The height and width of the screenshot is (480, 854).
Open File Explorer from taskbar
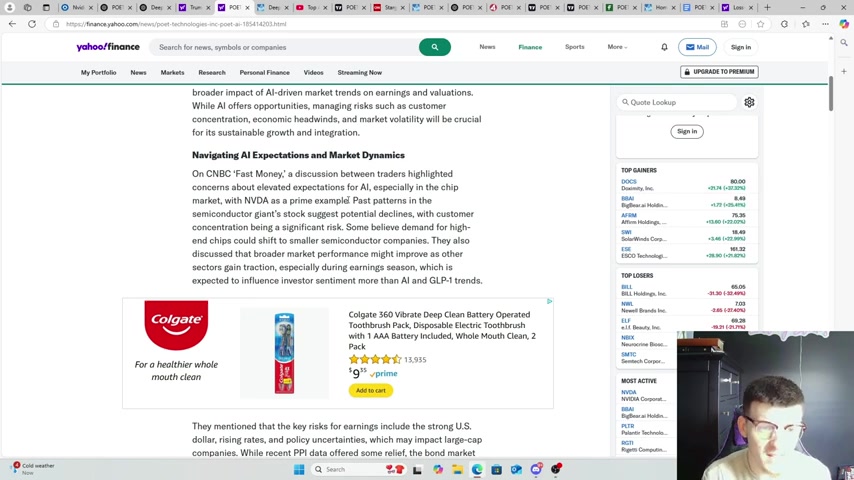tap(458, 469)
